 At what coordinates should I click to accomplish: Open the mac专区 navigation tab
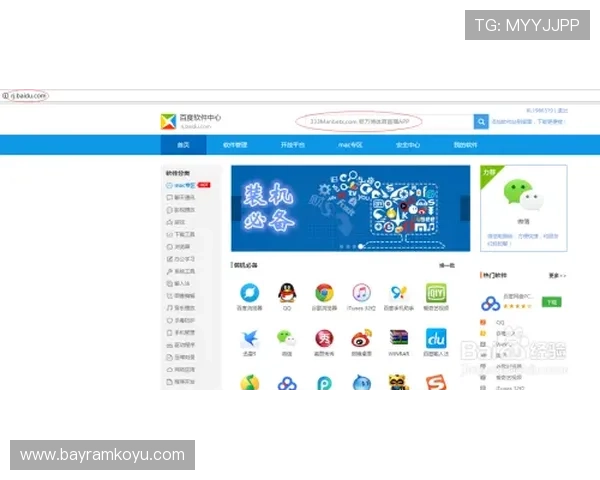(349, 145)
